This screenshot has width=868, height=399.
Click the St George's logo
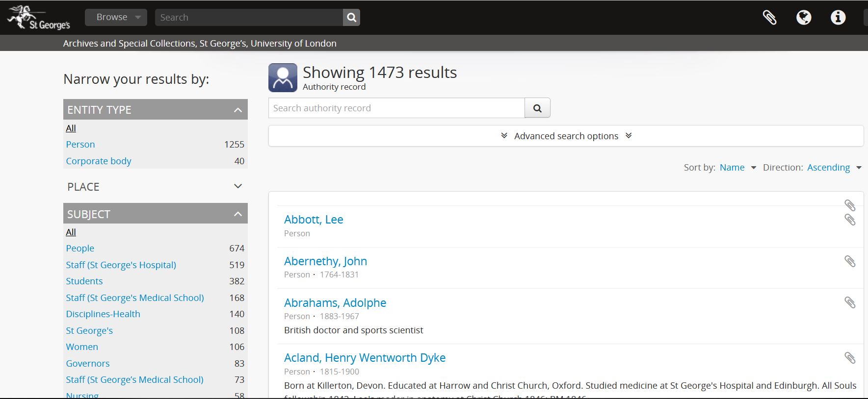click(38, 18)
